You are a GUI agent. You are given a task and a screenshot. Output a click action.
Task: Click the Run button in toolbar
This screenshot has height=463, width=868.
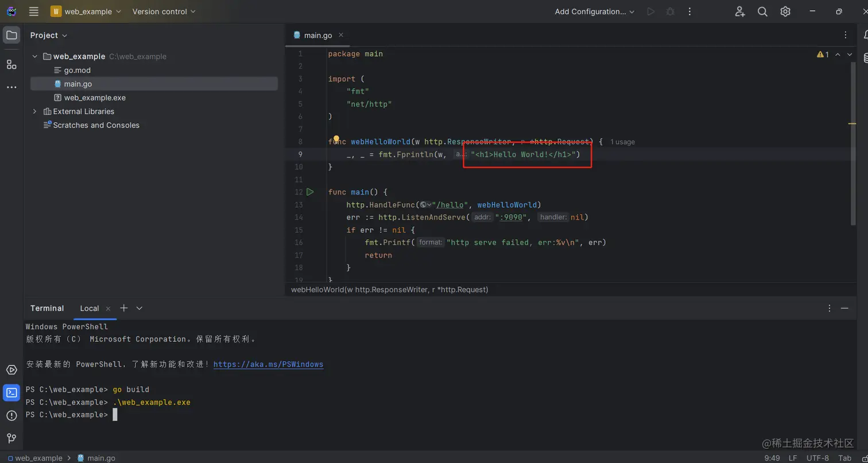650,11
